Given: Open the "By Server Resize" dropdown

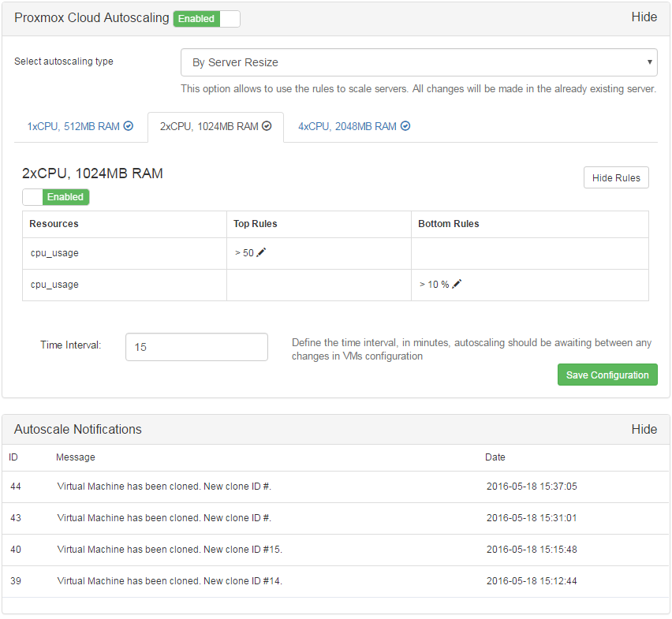Looking at the screenshot, I should pyautogui.click(x=419, y=62).
